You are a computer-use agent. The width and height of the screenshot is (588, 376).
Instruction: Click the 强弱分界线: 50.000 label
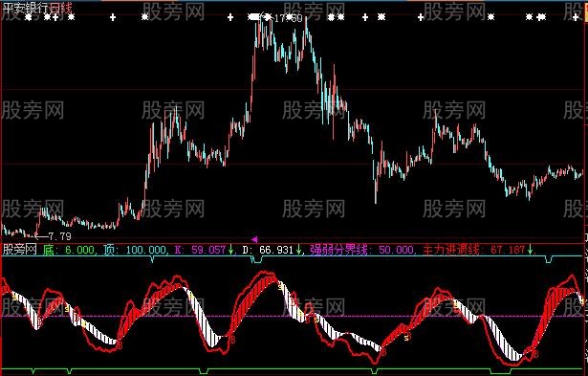(x=361, y=250)
